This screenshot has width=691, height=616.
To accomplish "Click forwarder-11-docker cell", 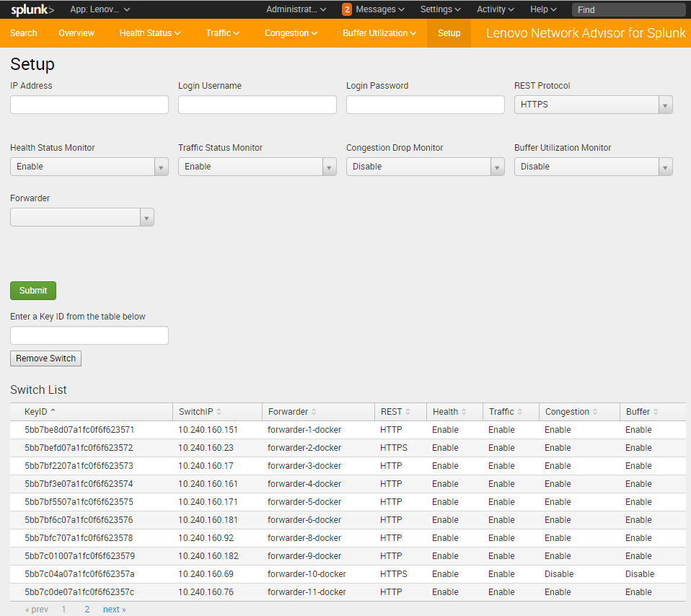I will click(307, 592).
